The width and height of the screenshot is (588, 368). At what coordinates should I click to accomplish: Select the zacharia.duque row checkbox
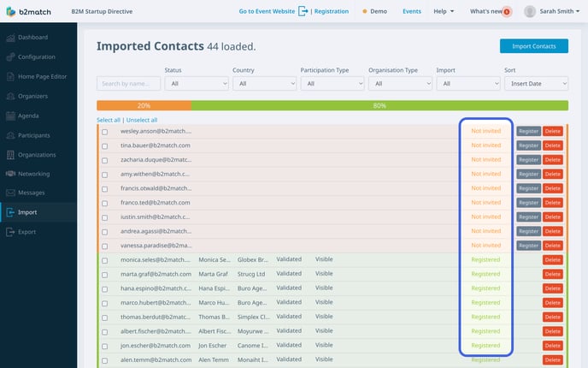(x=104, y=160)
